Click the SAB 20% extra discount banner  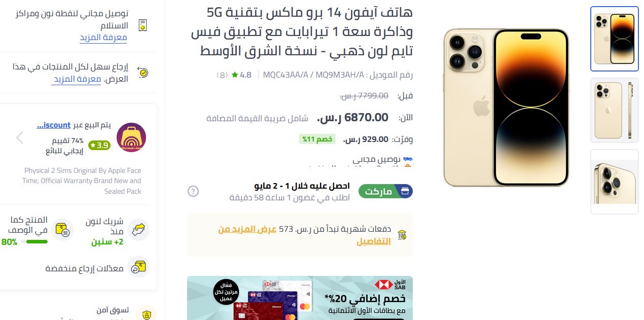pyautogui.click(x=300, y=298)
